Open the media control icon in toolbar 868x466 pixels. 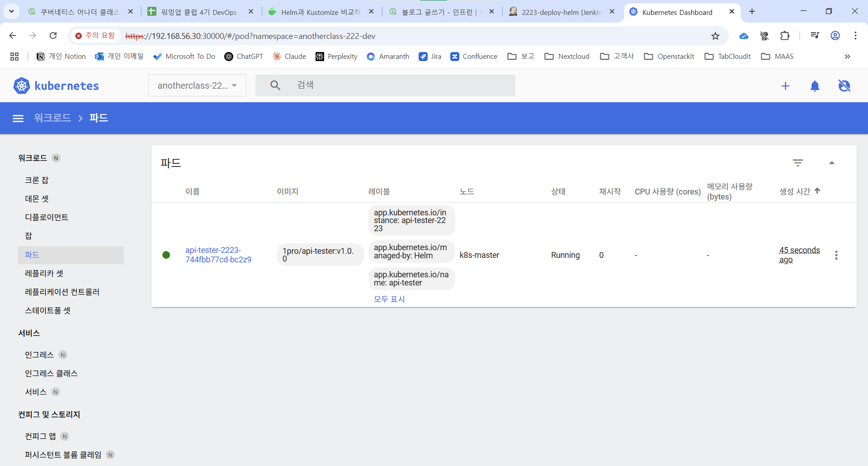click(x=815, y=36)
